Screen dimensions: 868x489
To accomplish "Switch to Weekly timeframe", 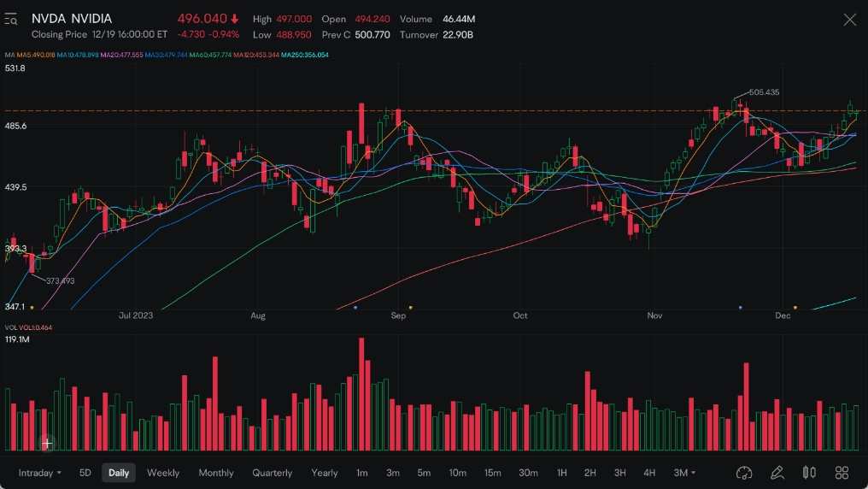I will coord(162,473).
